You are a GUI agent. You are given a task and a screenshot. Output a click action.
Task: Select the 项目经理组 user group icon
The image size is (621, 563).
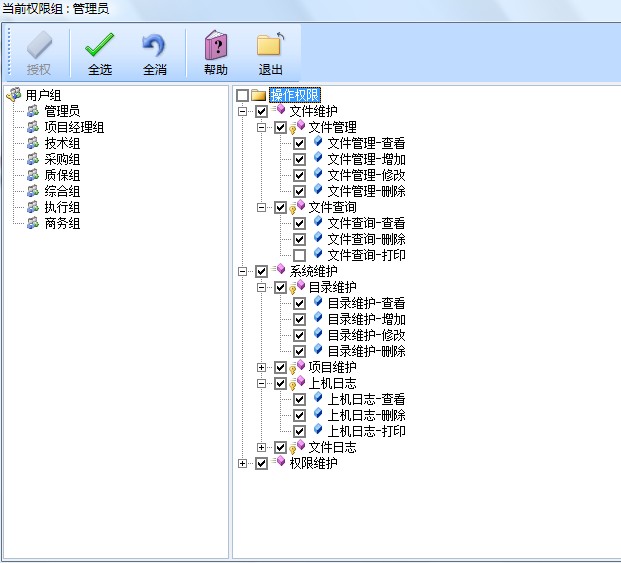(33, 127)
